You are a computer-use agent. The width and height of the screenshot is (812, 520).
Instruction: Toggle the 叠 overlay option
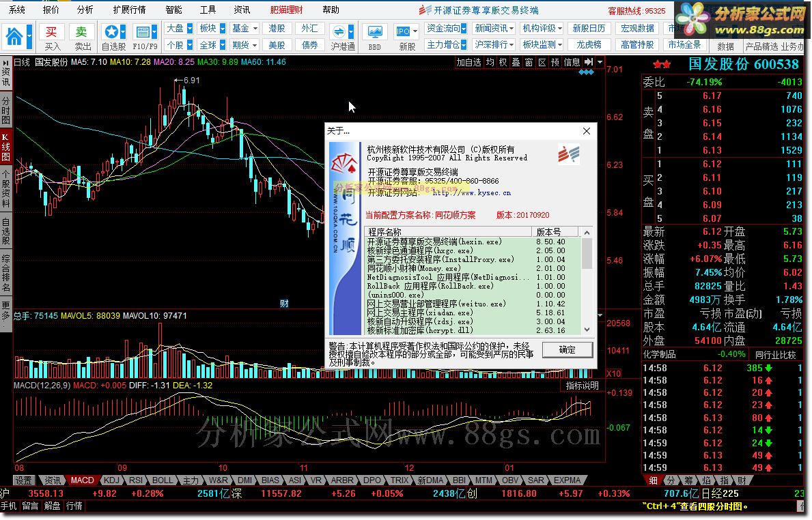click(x=516, y=62)
